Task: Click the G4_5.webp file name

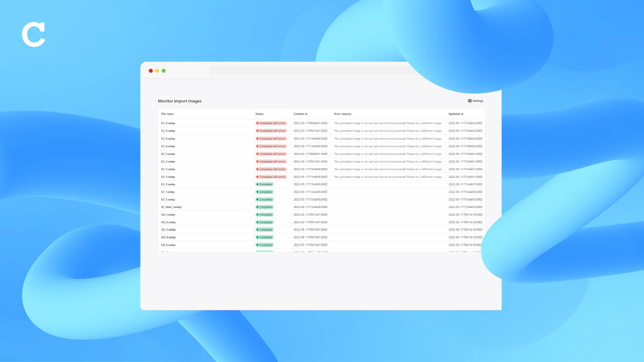Action: click(x=168, y=245)
